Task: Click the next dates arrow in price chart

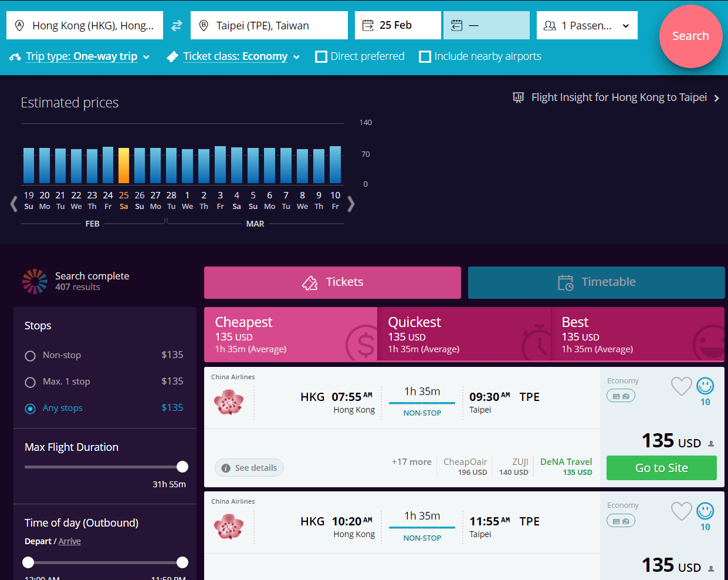Action: coord(351,204)
